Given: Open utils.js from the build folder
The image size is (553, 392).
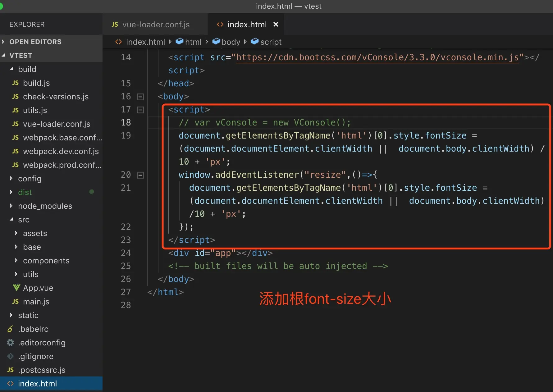Looking at the screenshot, I should tap(35, 110).
